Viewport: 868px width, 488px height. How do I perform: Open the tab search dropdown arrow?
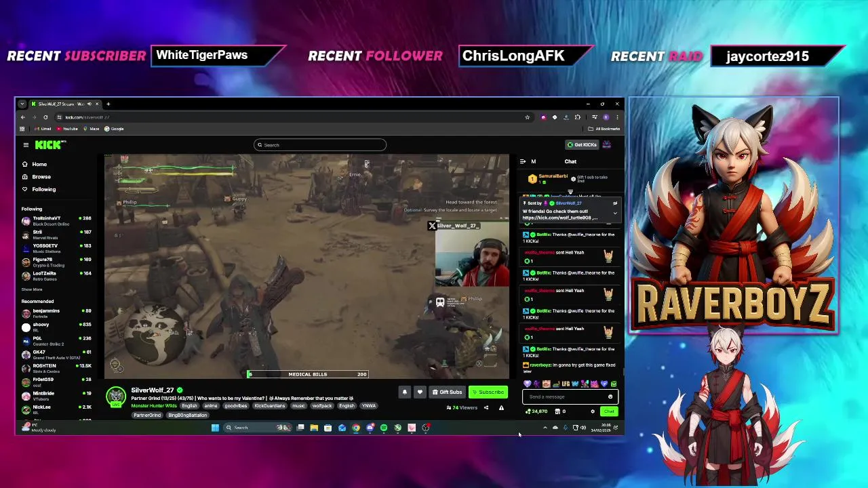pyautogui.click(x=22, y=104)
